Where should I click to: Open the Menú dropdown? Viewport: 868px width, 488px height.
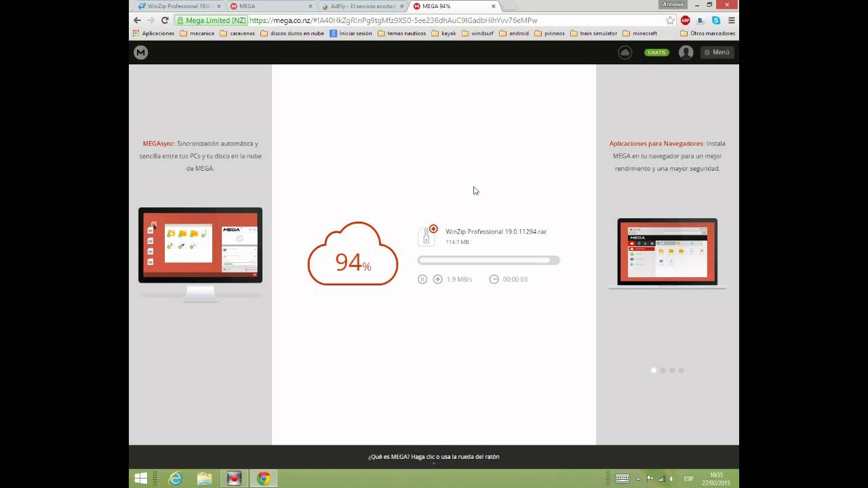coord(717,52)
